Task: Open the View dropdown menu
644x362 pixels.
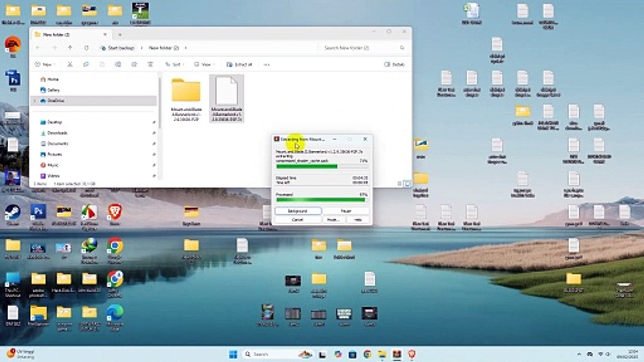Action: [x=204, y=64]
